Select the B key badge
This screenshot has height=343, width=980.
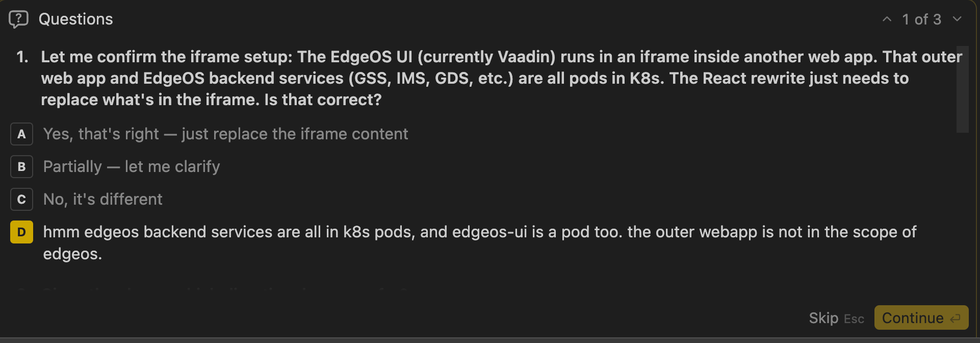click(21, 167)
